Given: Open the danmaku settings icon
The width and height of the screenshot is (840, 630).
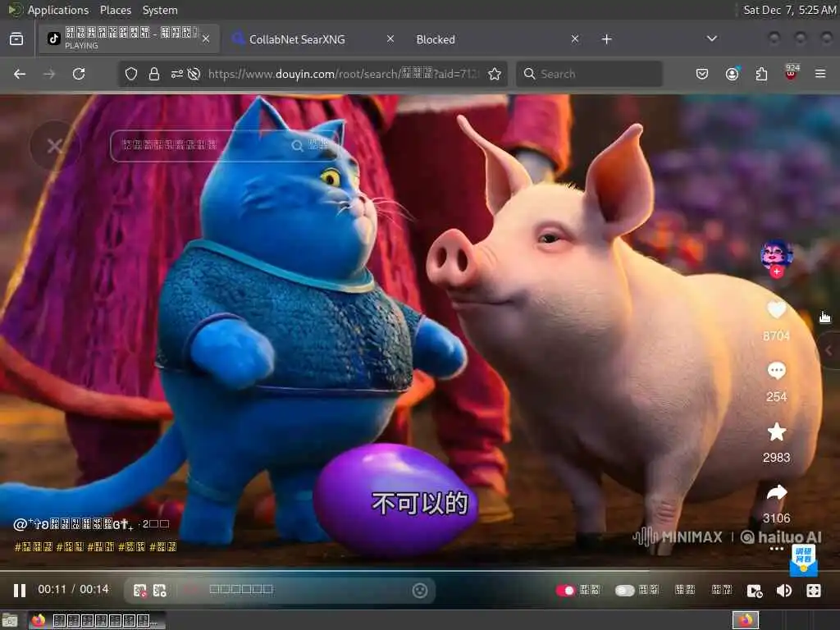Looking at the screenshot, I should click(160, 591).
